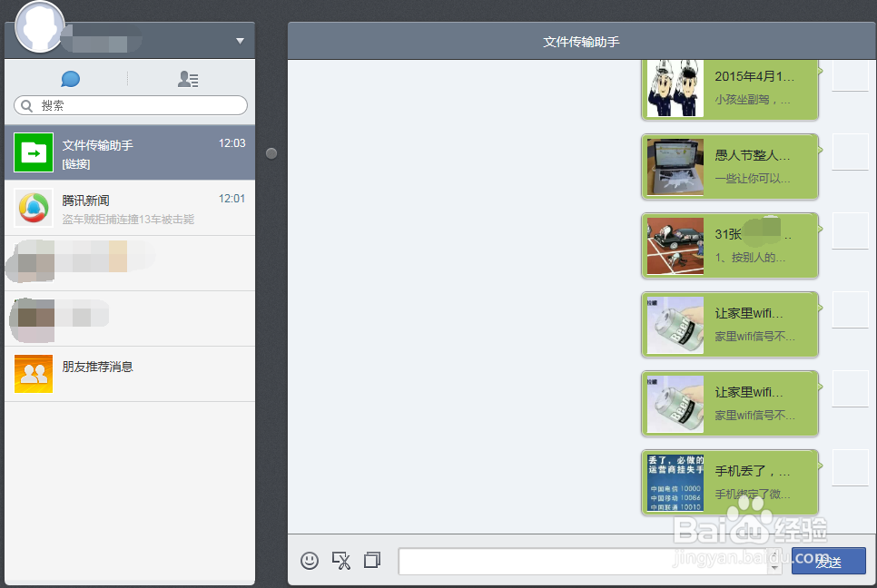Click the send file icon
Image resolution: width=877 pixels, height=588 pixels.
pyautogui.click(x=372, y=560)
